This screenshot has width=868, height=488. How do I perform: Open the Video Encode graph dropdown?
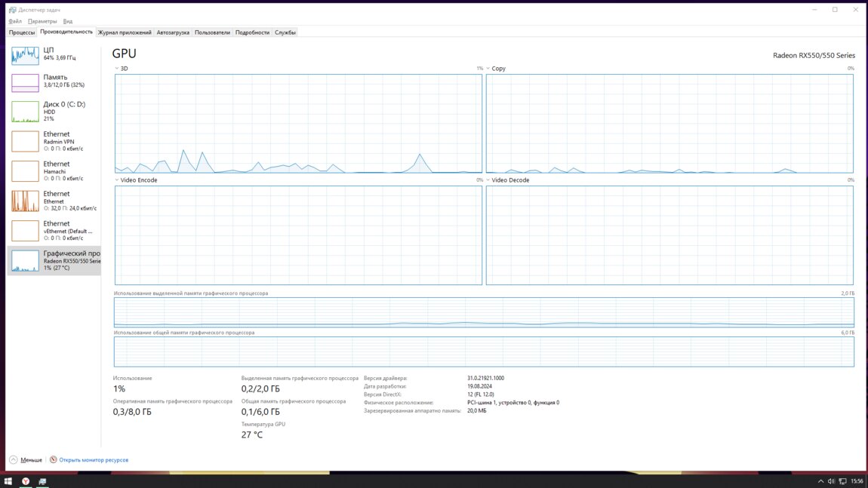[117, 180]
